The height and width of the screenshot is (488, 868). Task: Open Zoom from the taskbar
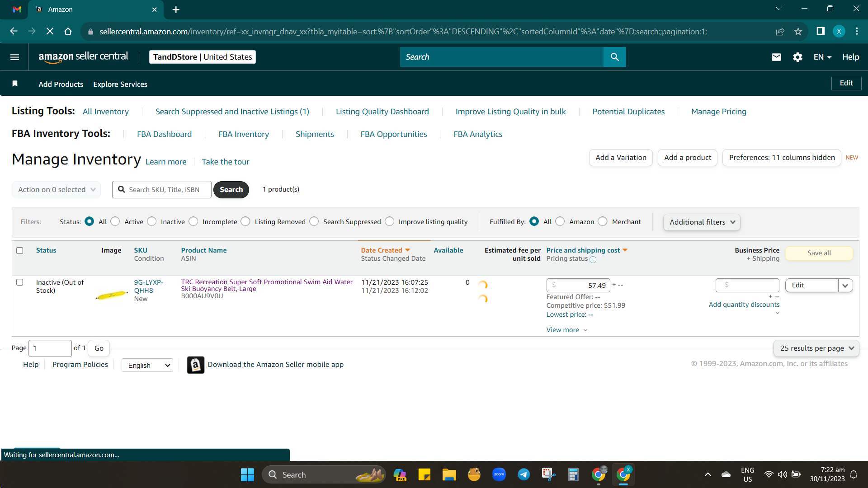click(499, 474)
